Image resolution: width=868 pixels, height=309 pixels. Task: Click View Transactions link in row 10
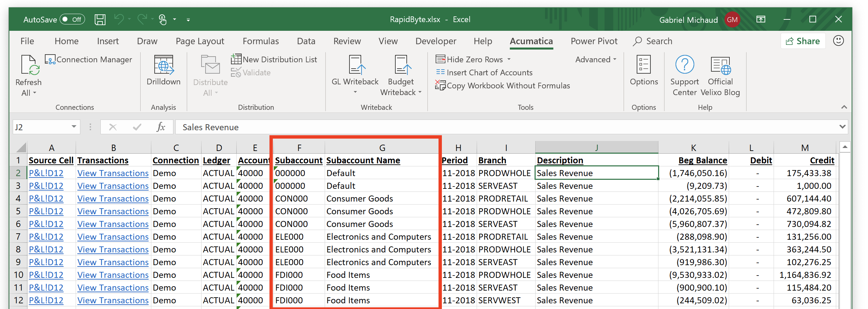pos(113,275)
